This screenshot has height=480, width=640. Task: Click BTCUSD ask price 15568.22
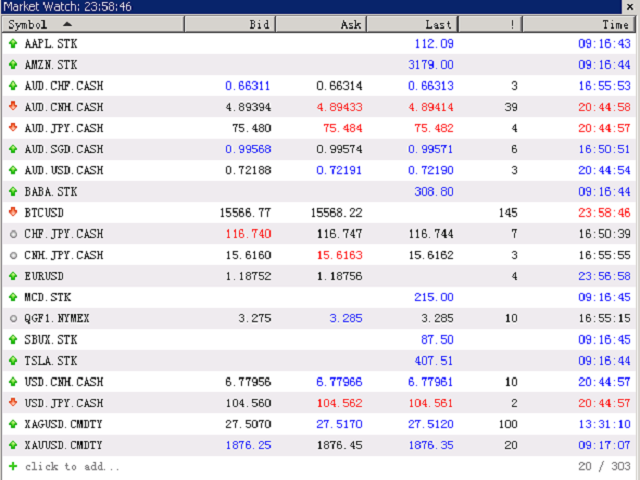[337, 213]
